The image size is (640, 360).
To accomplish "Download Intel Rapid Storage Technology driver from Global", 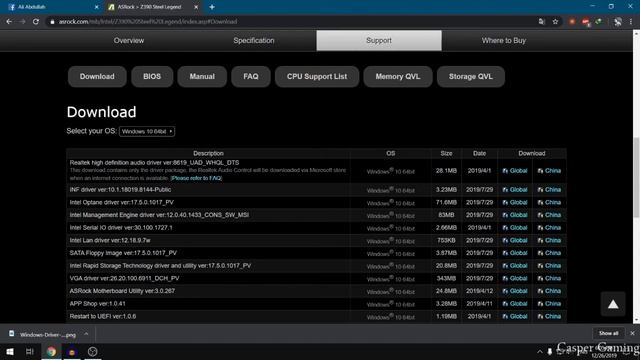I will (515, 266).
